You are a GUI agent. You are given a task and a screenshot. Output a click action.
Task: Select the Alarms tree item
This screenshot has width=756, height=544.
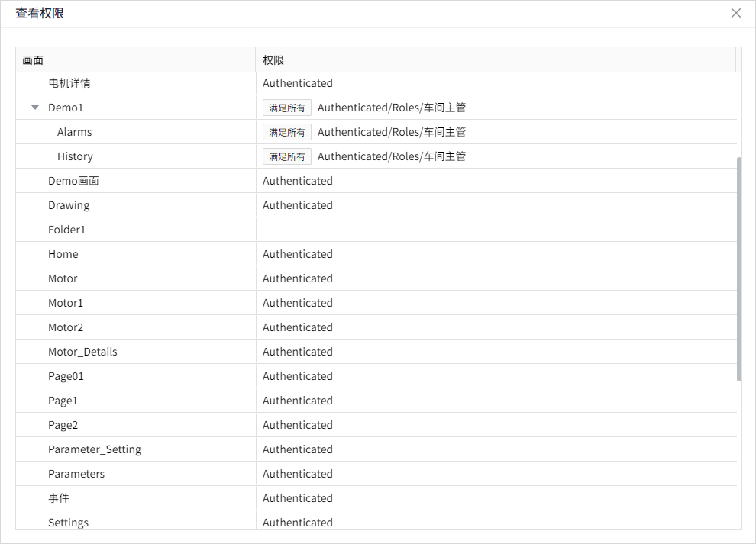(74, 132)
